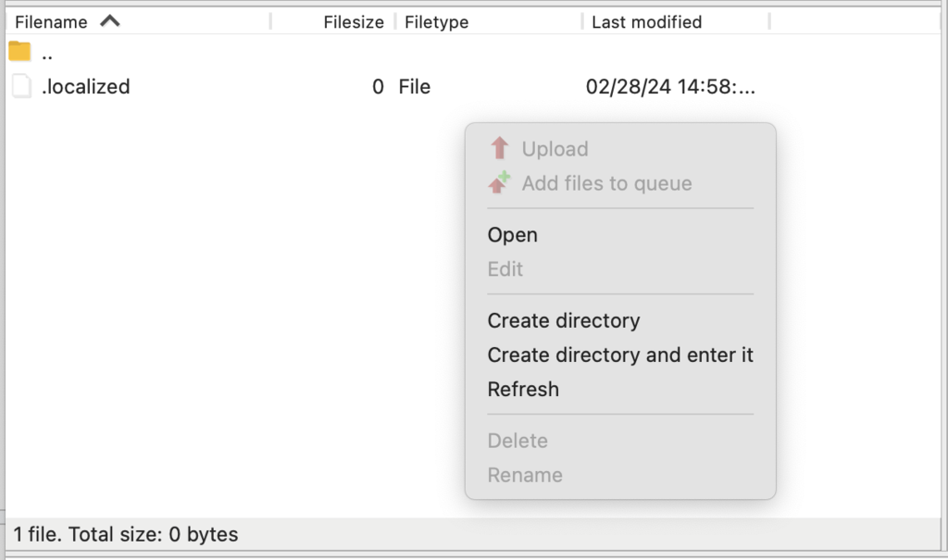Choose Open from the context menu
948x560 pixels.
tap(512, 235)
